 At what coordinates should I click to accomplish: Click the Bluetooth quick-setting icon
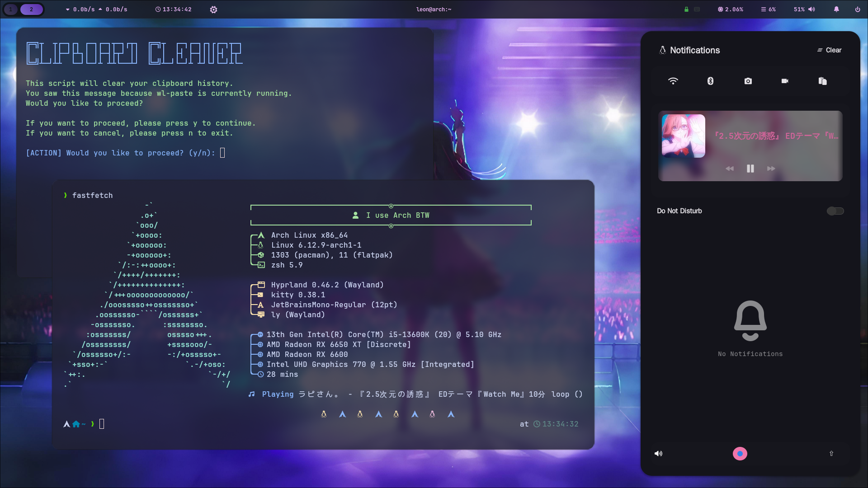pyautogui.click(x=710, y=81)
